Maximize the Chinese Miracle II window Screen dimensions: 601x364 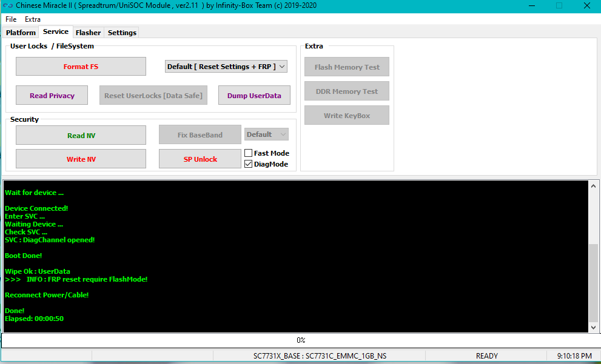pyautogui.click(x=559, y=5)
